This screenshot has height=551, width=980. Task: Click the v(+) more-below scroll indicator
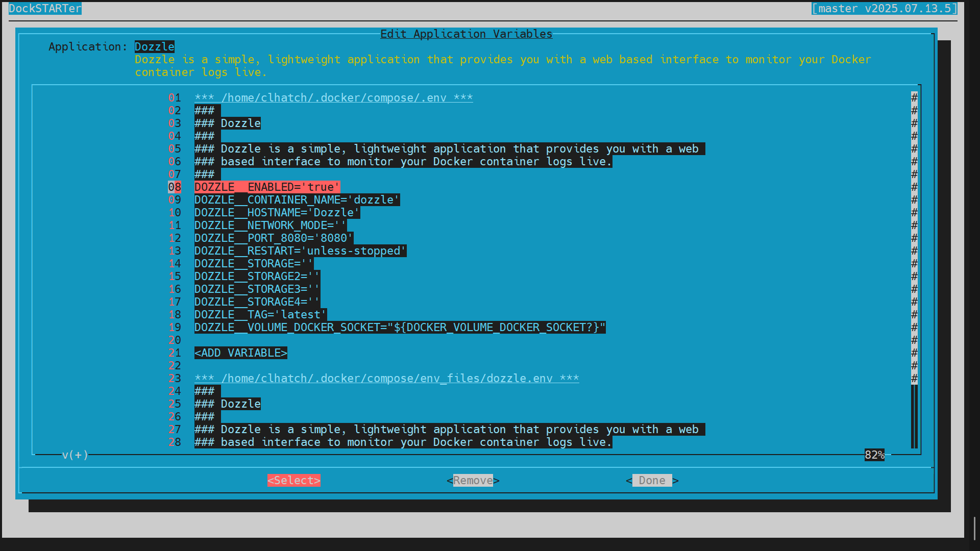[76, 455]
